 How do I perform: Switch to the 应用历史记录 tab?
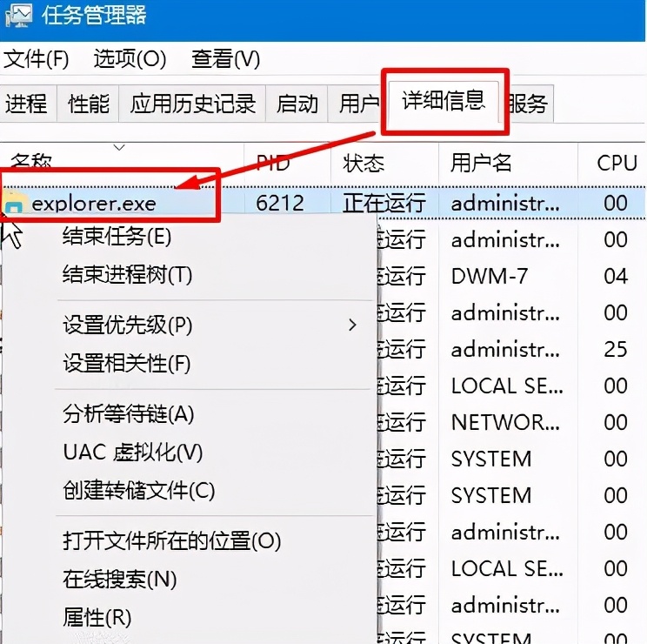coord(192,104)
